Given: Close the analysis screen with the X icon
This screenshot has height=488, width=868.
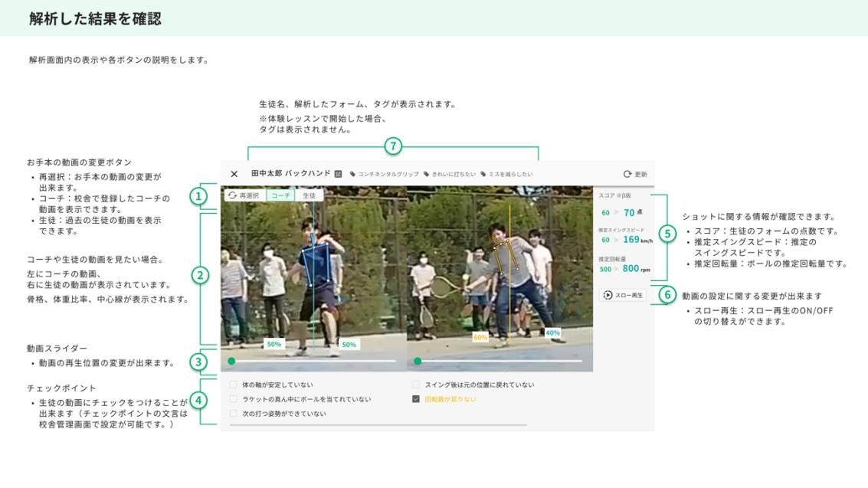Looking at the screenshot, I should coord(234,174).
